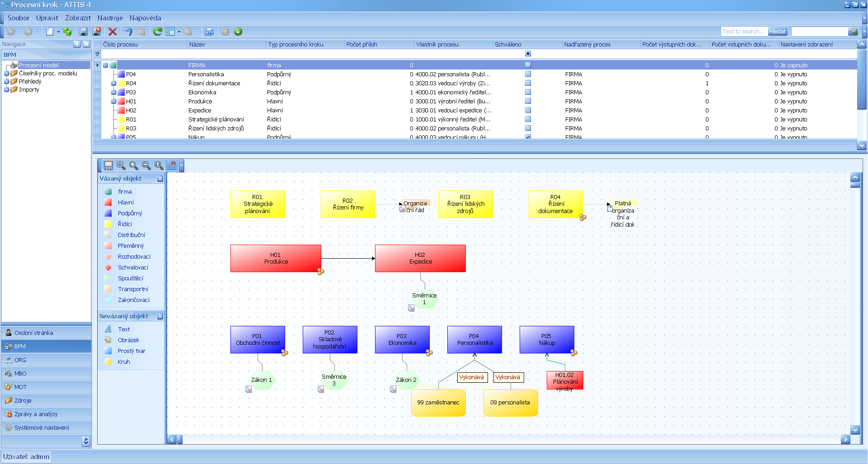Screen dimensions: 868x464
Task: Click the green move-down arrow icon
Action: tap(238, 32)
